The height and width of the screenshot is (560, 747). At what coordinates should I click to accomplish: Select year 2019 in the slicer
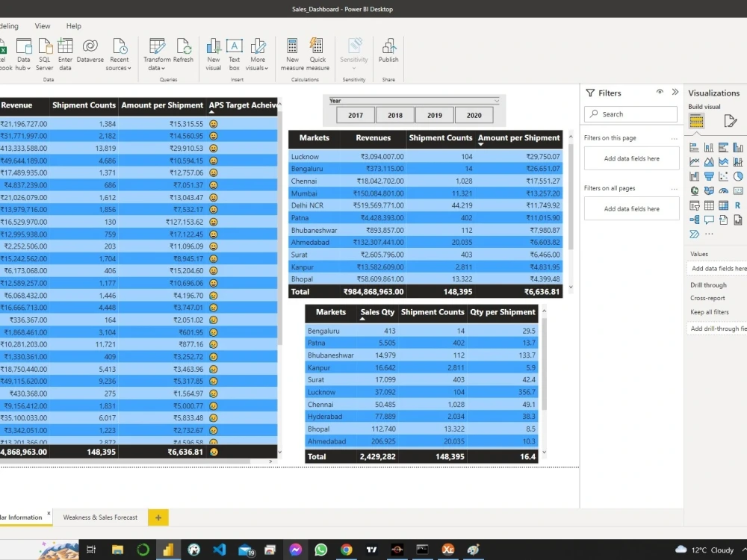tap(434, 115)
